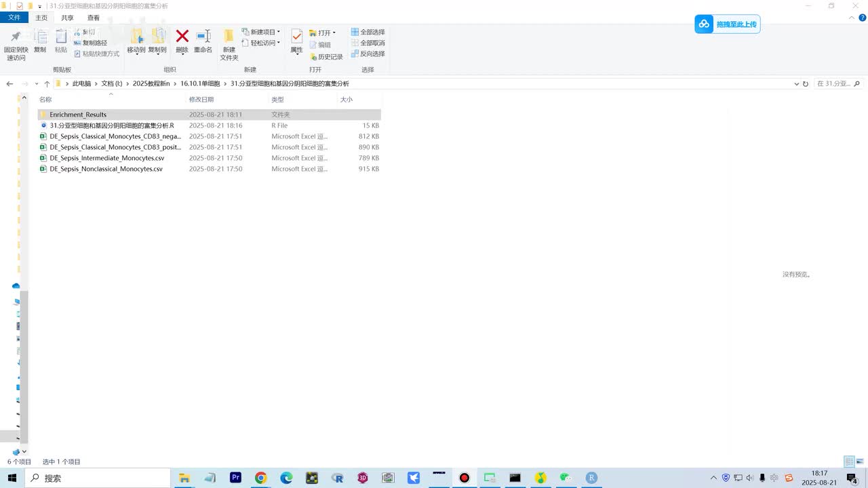Select the DE_Sepsis_Classical_Monocytes_CD83_posit... csv file

pos(209,147)
